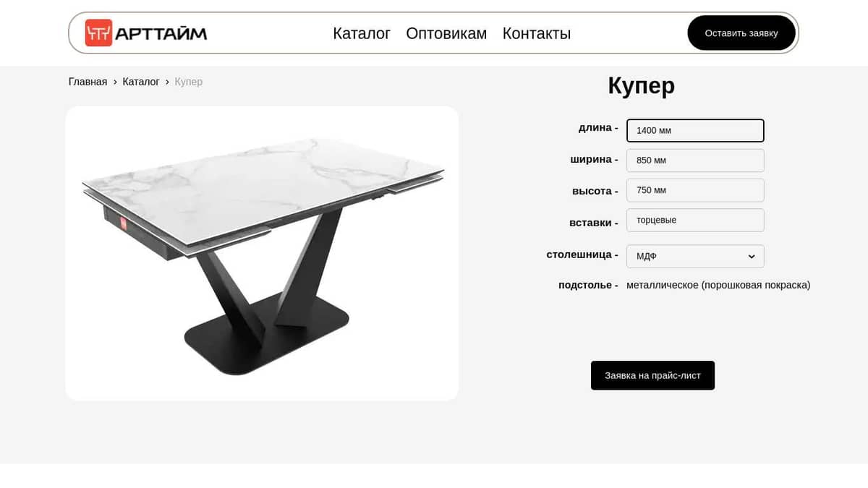Select the Купер breadcrumb item
The height and width of the screenshot is (488, 868).
coord(189,82)
